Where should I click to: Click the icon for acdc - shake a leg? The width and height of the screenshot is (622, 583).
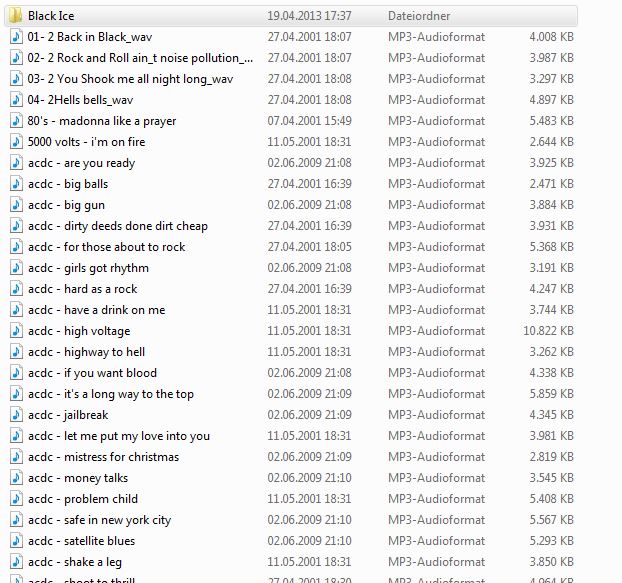tap(16, 562)
